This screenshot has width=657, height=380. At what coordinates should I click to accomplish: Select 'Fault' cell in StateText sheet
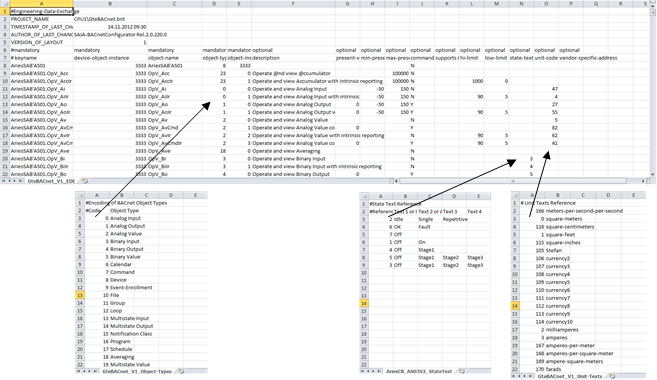tap(429, 227)
